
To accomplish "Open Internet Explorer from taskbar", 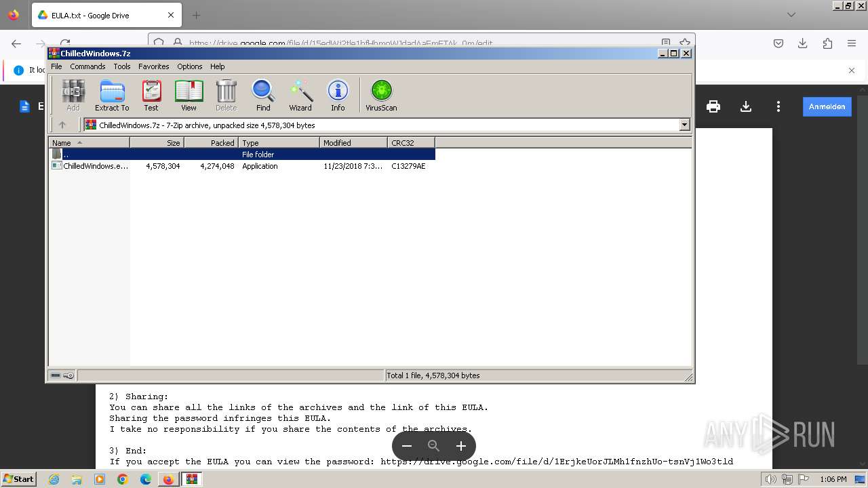I will click(x=54, y=479).
